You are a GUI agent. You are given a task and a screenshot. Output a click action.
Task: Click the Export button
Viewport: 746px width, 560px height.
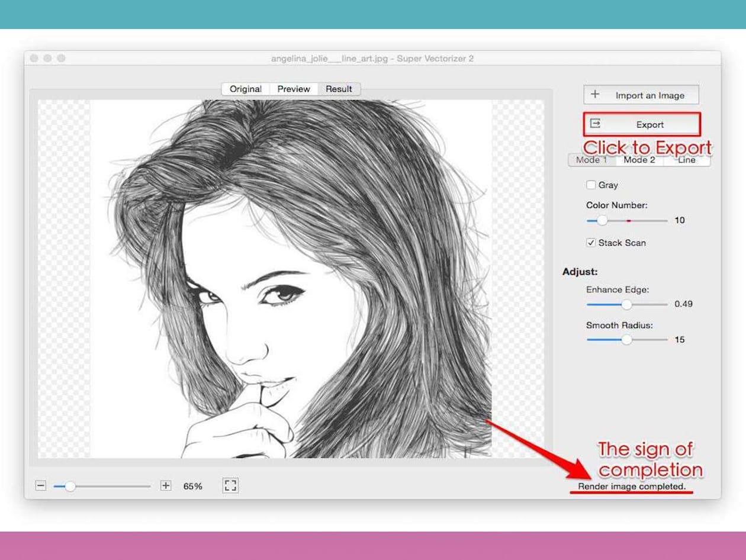(x=642, y=124)
